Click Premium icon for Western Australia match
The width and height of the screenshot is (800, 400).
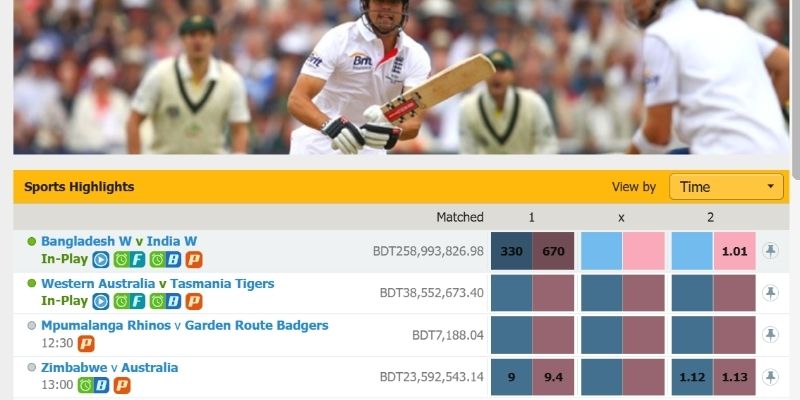point(193,302)
